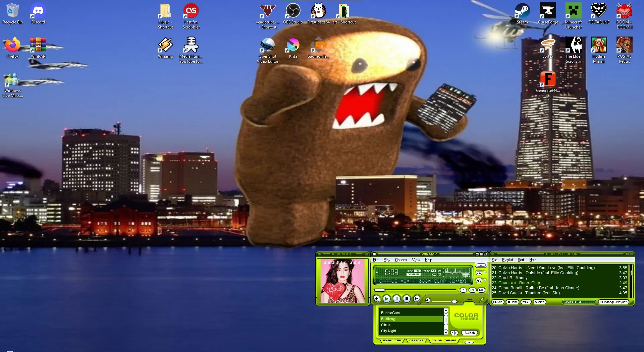The image size is (644, 352).
Task: Switch to the Equalizer tab
Action: tap(392, 340)
